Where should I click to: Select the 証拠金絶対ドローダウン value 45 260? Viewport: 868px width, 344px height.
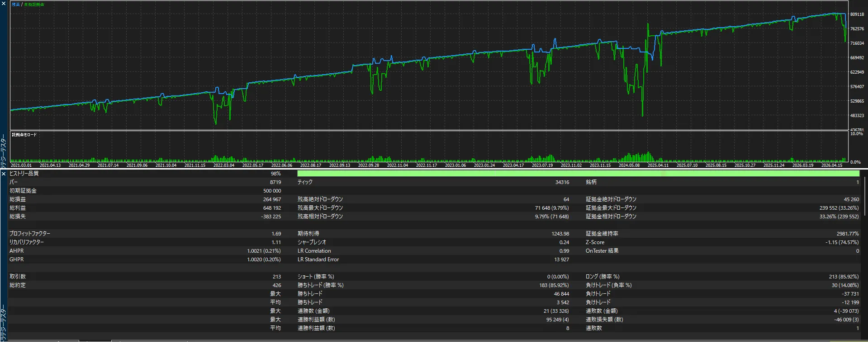(851, 199)
